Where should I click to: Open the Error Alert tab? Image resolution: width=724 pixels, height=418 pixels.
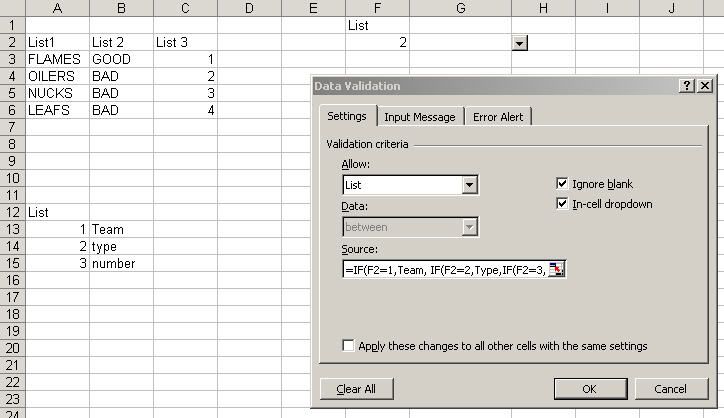coord(500,117)
